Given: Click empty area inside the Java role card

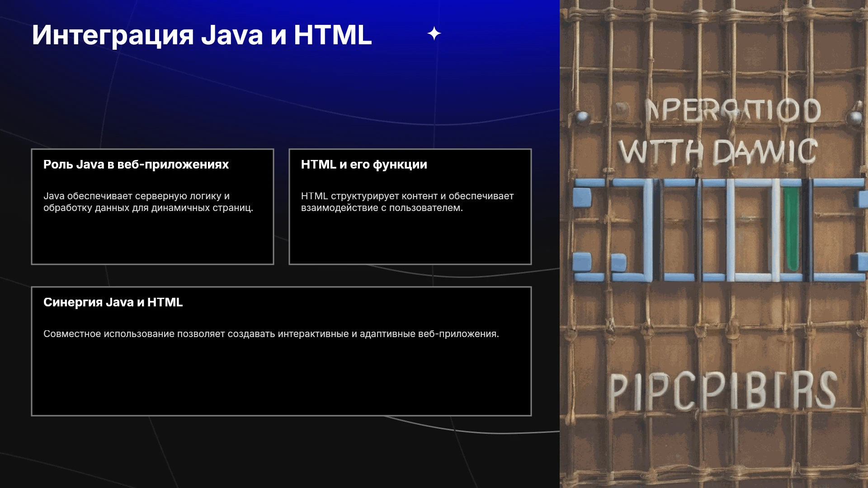Looking at the screenshot, I should click(x=152, y=239).
